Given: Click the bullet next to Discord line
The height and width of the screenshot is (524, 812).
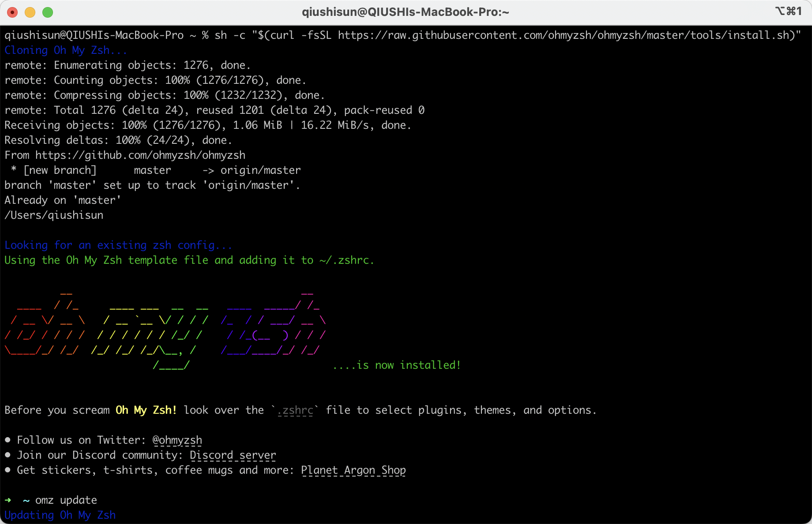Looking at the screenshot, I should [x=7, y=455].
